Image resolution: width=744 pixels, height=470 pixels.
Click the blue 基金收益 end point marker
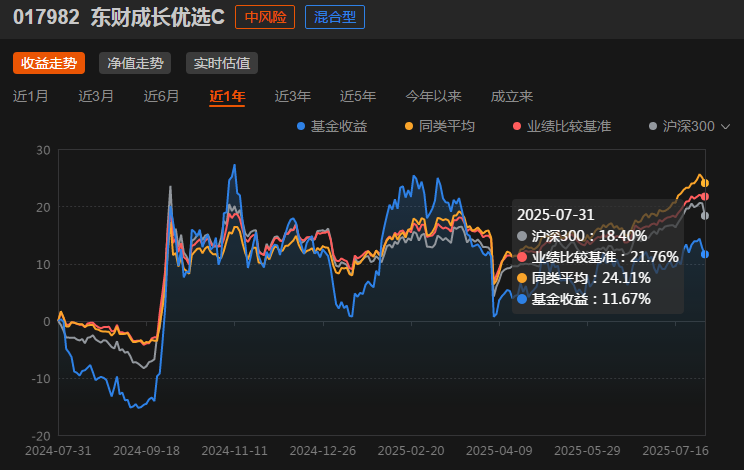tap(705, 254)
